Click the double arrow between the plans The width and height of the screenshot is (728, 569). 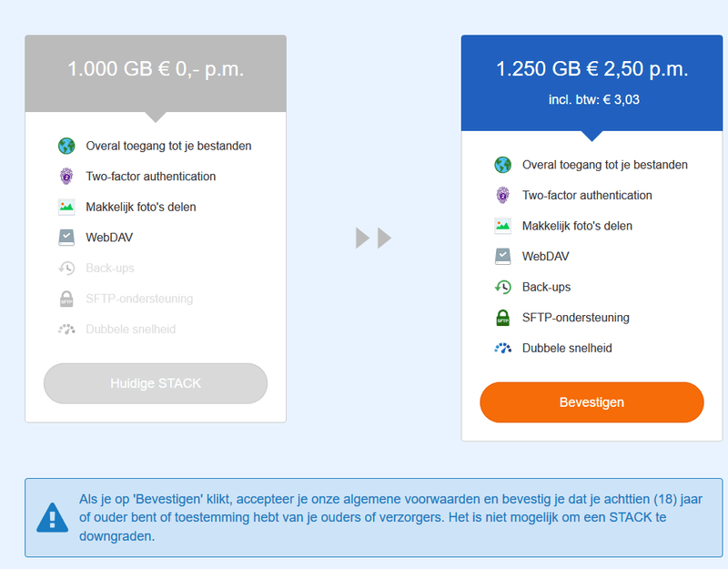coord(373,239)
